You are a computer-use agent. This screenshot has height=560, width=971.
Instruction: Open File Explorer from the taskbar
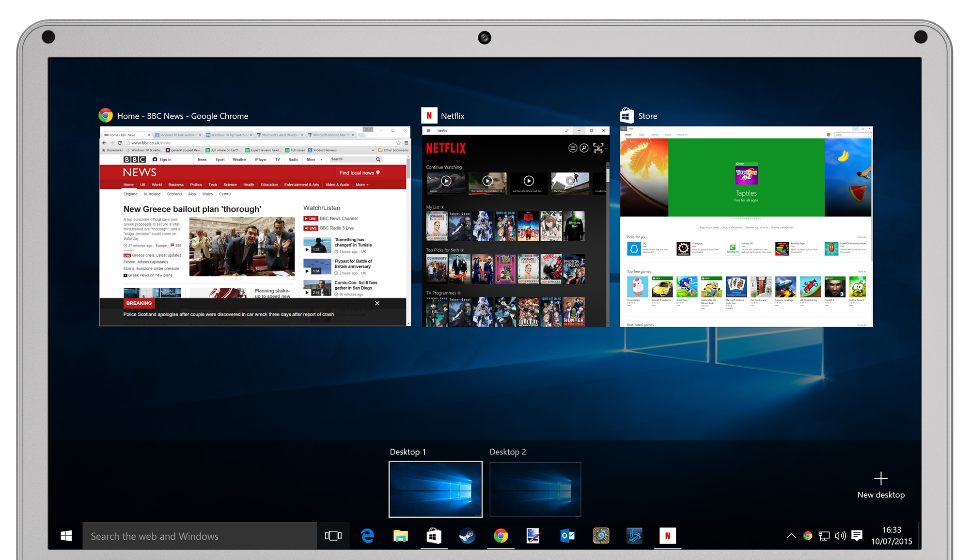[x=401, y=536]
